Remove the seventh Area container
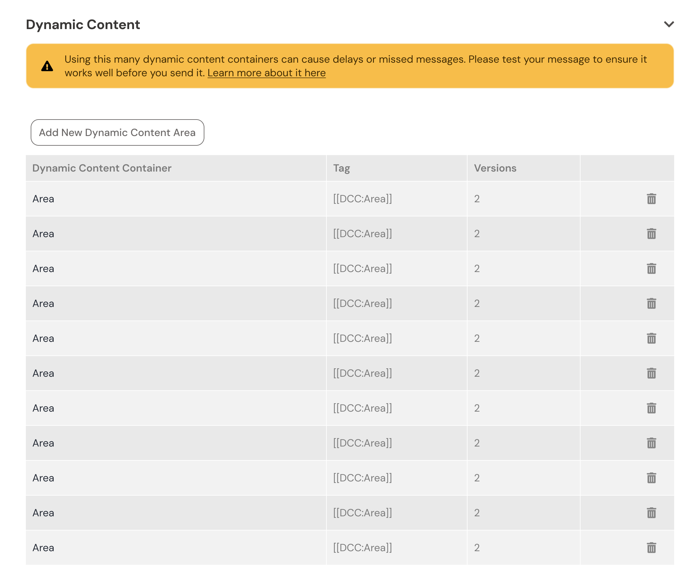This screenshot has height=588, width=700. click(651, 408)
